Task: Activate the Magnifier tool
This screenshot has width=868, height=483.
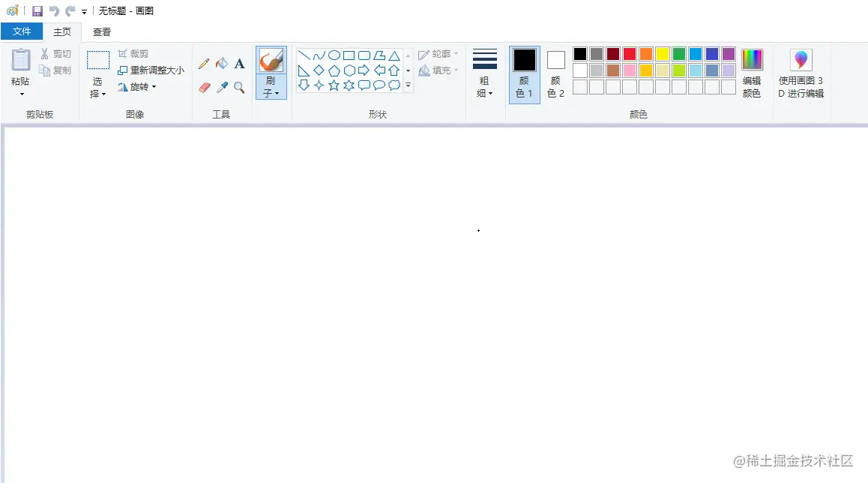Action: 239,86
